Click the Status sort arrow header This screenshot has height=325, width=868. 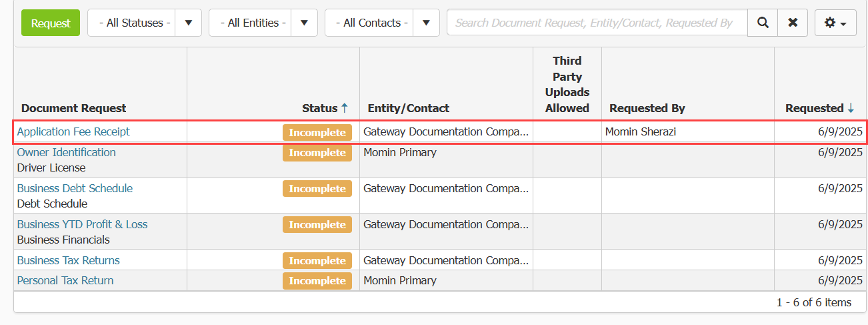pos(325,108)
